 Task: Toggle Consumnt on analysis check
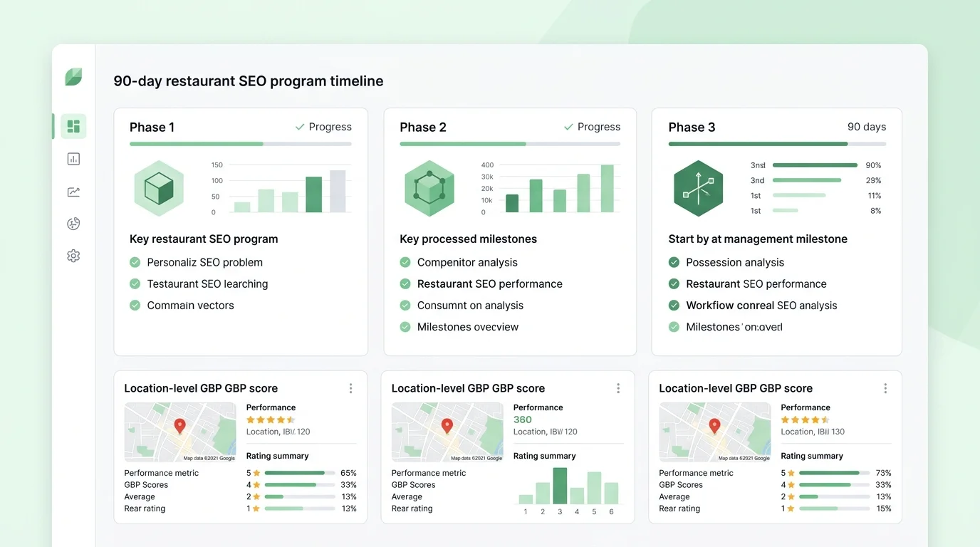(x=405, y=305)
